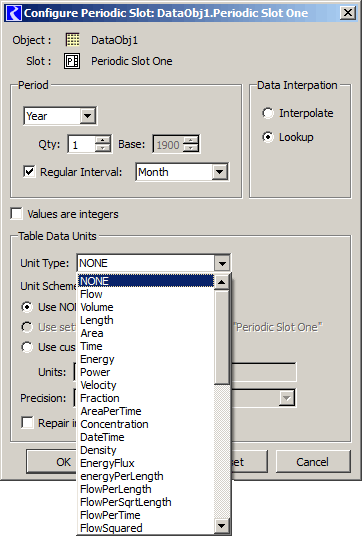This screenshot has width=362, height=536.
Task: Enable the Values are integers checkbox
Action: tap(16, 214)
